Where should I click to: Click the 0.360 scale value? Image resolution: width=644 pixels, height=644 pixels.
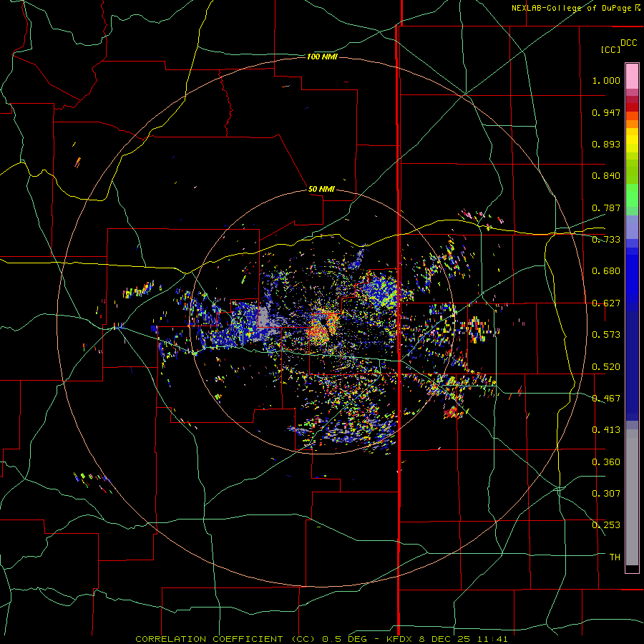606,462
